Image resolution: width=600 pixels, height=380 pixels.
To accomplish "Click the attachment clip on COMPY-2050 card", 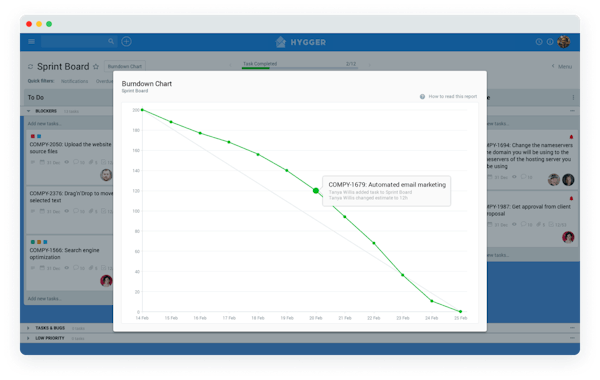I will pos(91,162).
